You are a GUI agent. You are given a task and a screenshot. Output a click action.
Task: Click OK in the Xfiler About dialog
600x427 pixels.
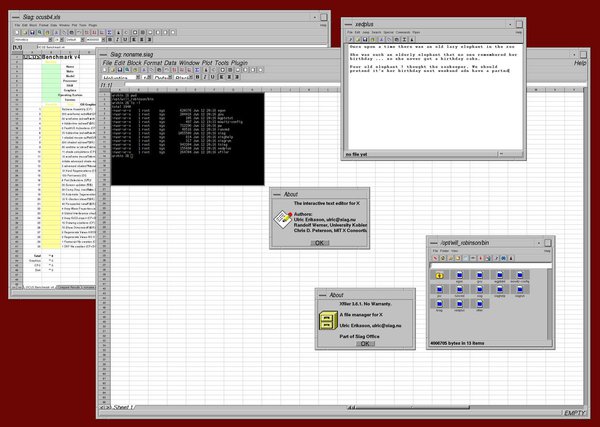pos(365,344)
